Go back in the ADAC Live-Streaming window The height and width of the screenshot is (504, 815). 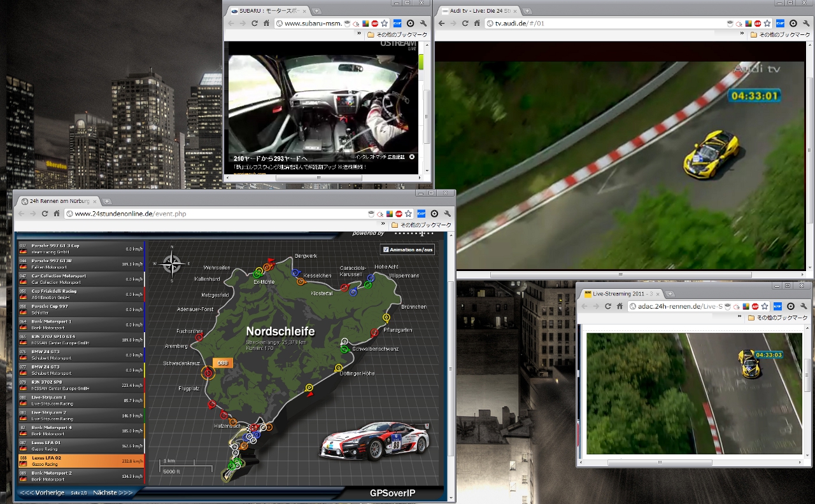[585, 306]
